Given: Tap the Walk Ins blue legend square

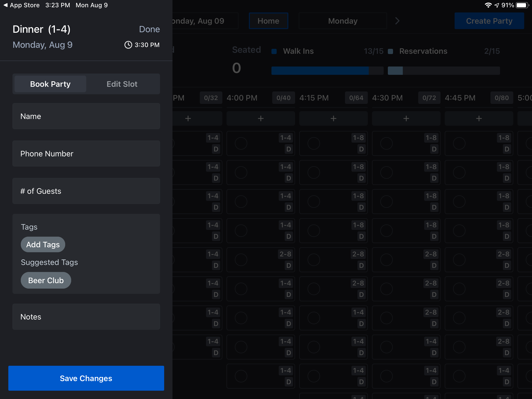Looking at the screenshot, I should pyautogui.click(x=274, y=51).
